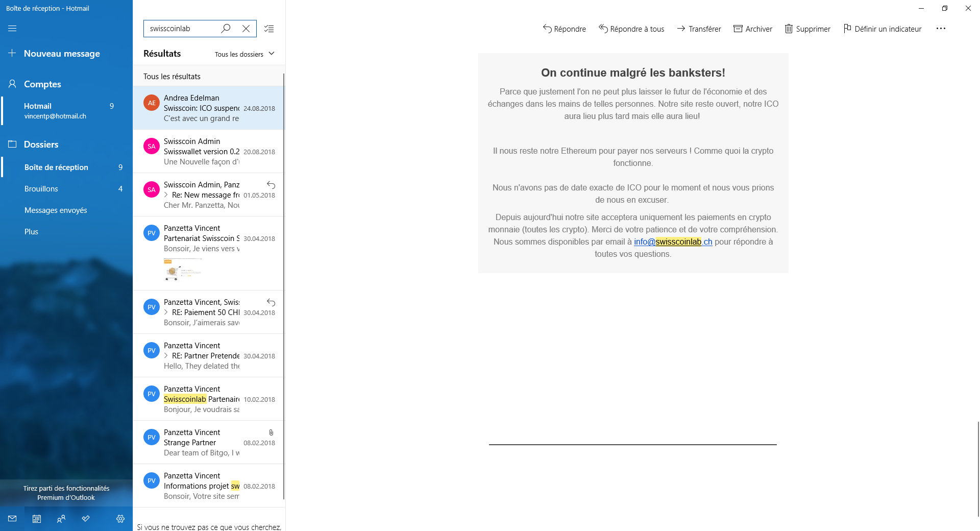Click the Répondre button
The image size is (980, 531).
pyautogui.click(x=564, y=29)
